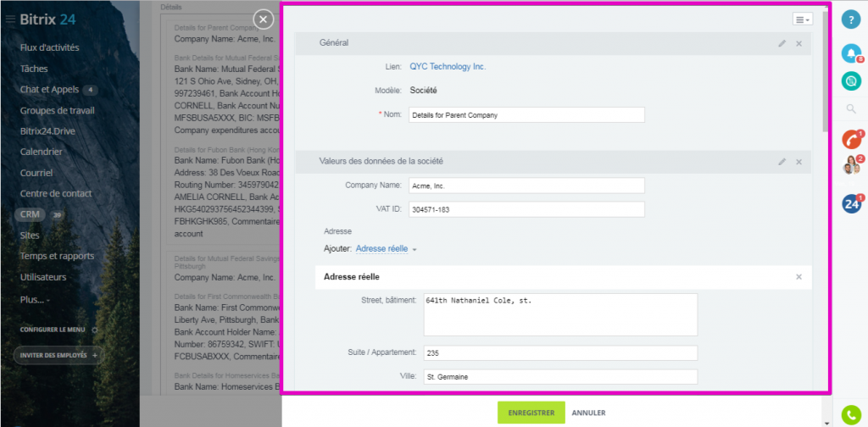
Task: Open Flux d'activités in sidebar
Action: click(x=49, y=47)
